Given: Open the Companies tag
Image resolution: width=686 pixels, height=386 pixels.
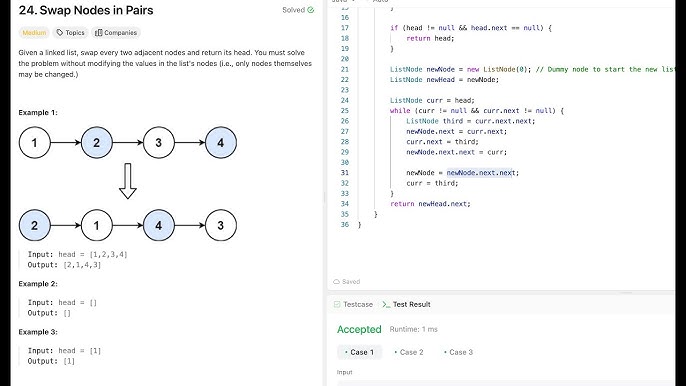Looking at the screenshot, I should [116, 33].
